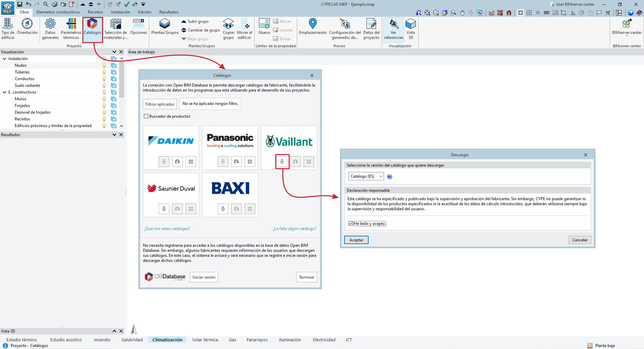Select the pan hand tool
Viewport: 644px width, 349px height.
(x=462, y=13)
